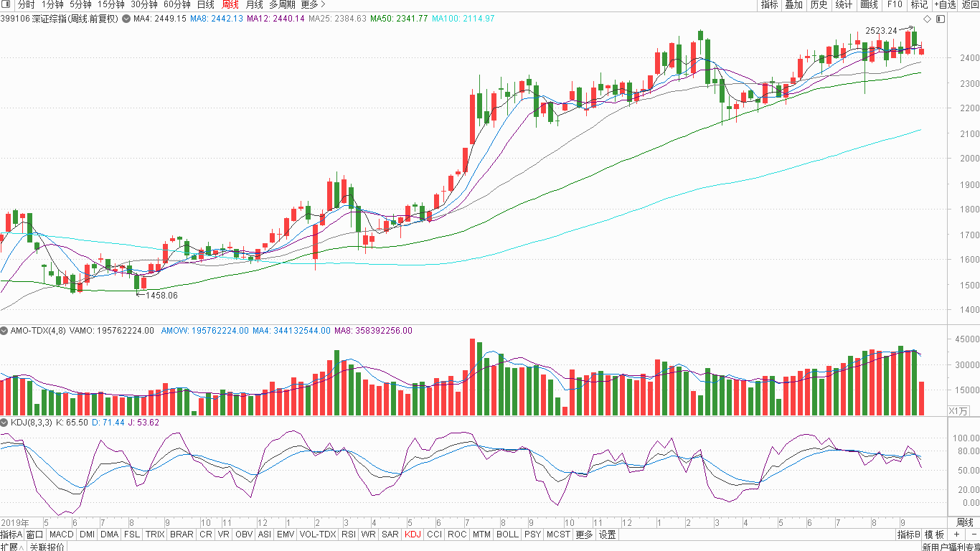Expand 更多 indicators in bottom bar

click(585, 534)
